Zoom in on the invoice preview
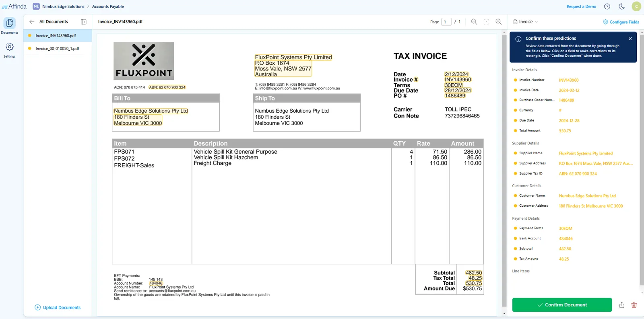 (x=498, y=22)
